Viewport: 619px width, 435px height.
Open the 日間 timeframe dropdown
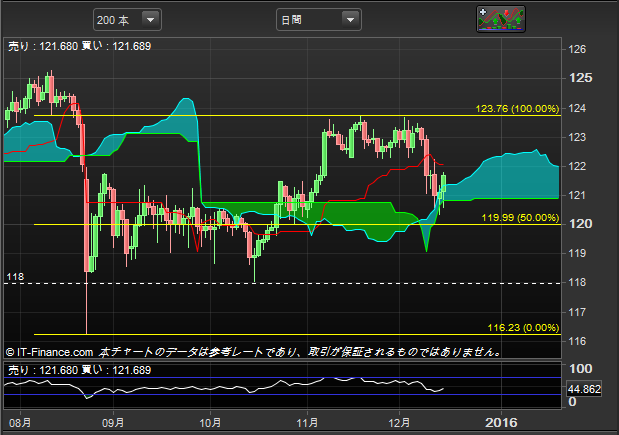tap(319, 20)
